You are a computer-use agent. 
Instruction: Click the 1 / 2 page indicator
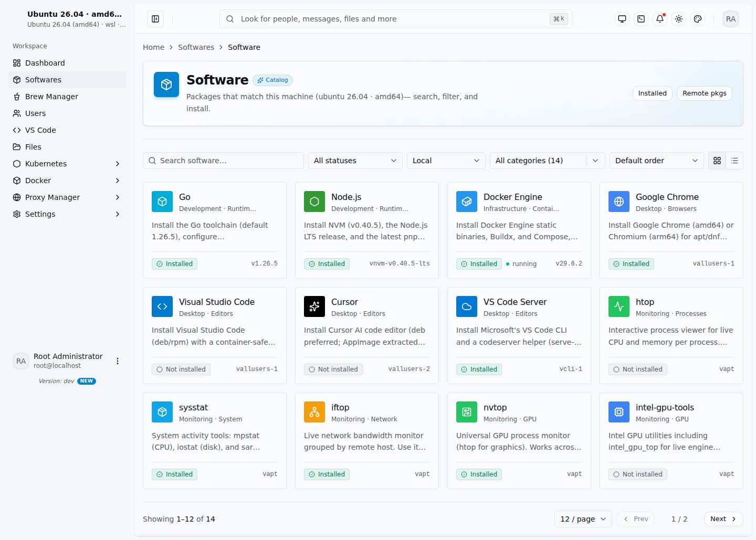679,519
